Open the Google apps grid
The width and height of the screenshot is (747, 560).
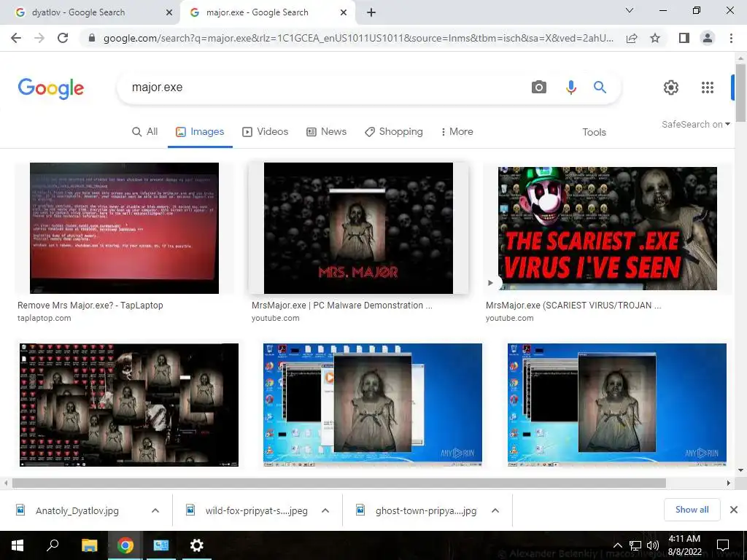[708, 87]
